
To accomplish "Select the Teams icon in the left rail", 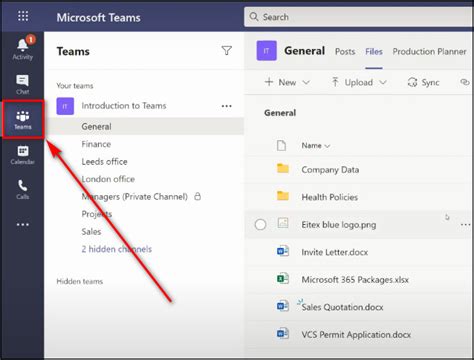I will [23, 120].
